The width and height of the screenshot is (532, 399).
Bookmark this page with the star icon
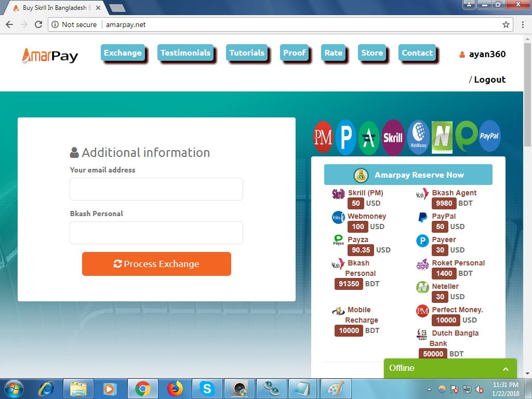[x=506, y=24]
